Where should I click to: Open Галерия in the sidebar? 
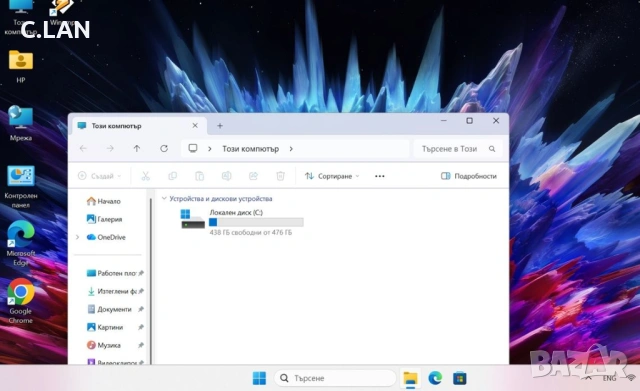104,219
